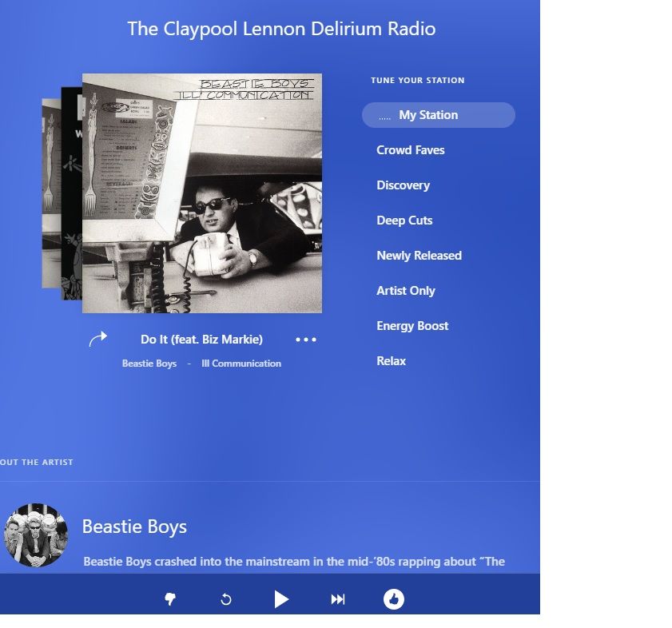
Task: Select Newly Released mode
Action: pyautogui.click(x=420, y=256)
